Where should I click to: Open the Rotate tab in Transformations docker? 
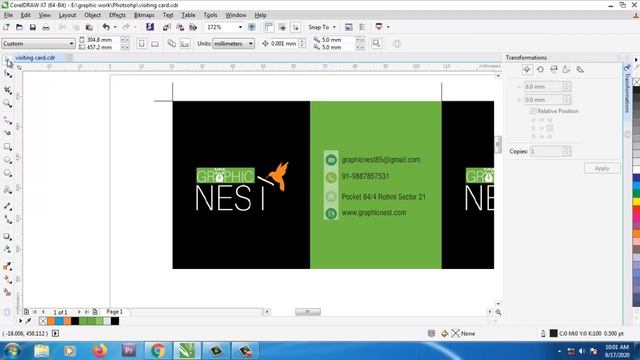[540, 70]
